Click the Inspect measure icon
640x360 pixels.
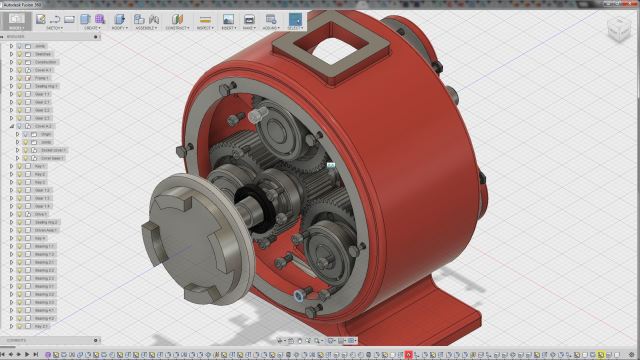pyautogui.click(x=205, y=19)
